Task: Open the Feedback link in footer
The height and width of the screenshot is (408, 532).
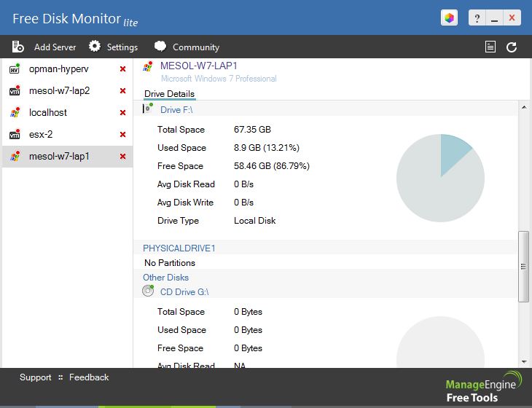Action: tap(89, 377)
